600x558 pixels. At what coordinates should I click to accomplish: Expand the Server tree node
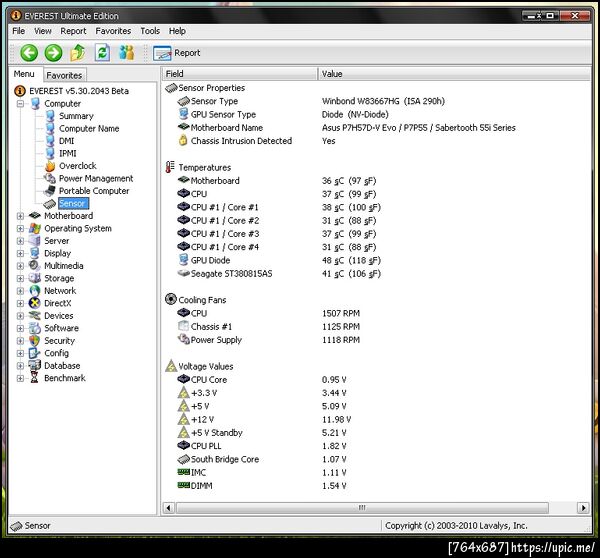point(20,241)
